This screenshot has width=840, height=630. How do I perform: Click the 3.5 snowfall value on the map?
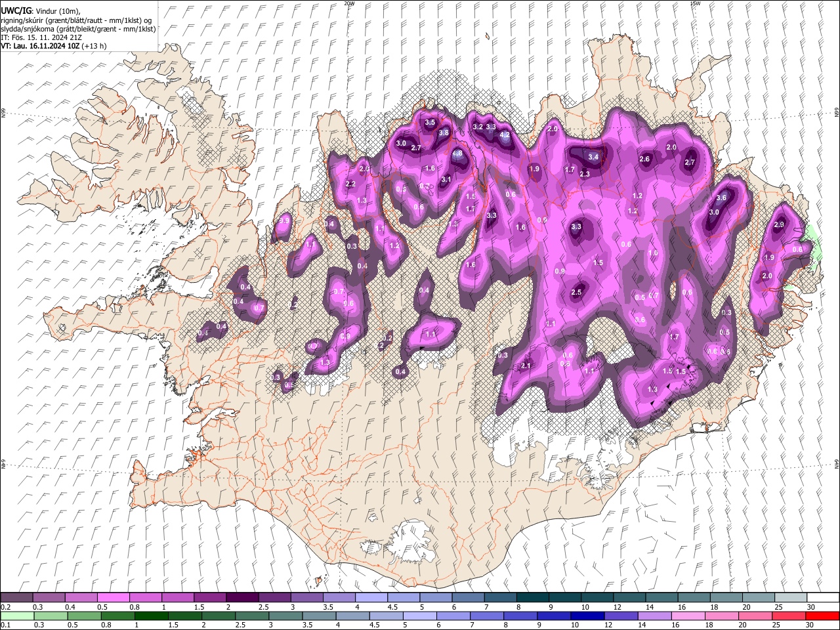pyautogui.click(x=430, y=122)
